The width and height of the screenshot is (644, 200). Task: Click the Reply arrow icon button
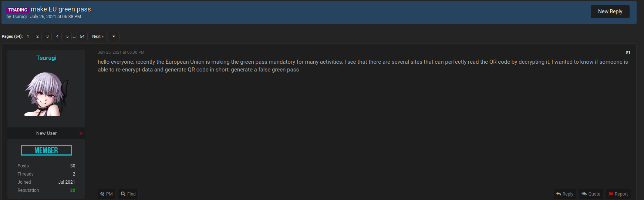click(565, 194)
